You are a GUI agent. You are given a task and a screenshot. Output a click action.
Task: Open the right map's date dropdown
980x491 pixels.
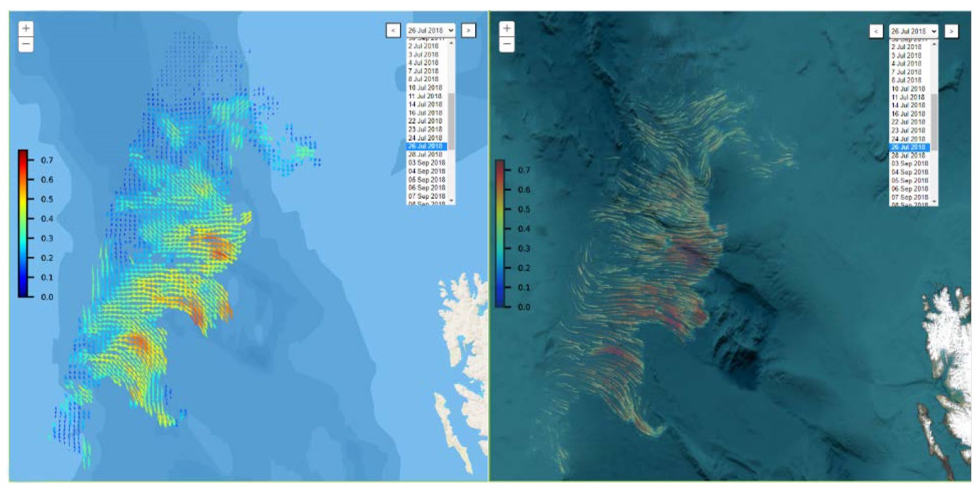[x=914, y=31]
